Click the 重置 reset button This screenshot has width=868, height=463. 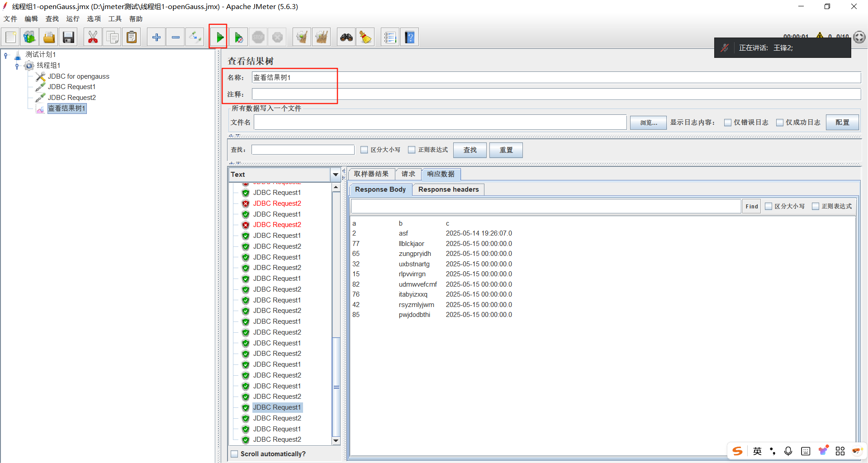pos(506,150)
